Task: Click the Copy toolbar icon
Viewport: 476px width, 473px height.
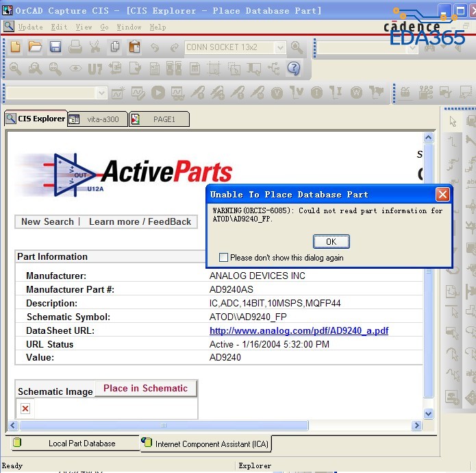Action: pos(115,47)
